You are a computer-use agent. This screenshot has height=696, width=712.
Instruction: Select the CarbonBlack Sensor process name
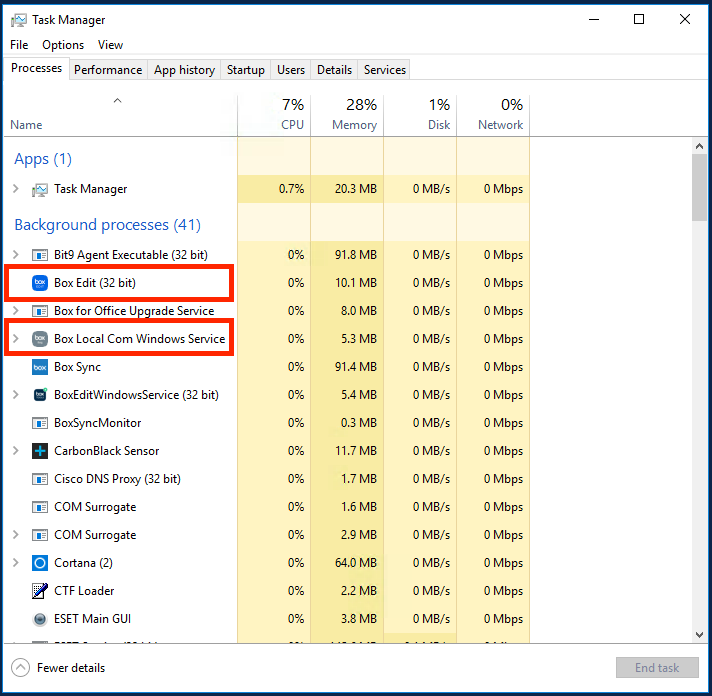(x=107, y=451)
